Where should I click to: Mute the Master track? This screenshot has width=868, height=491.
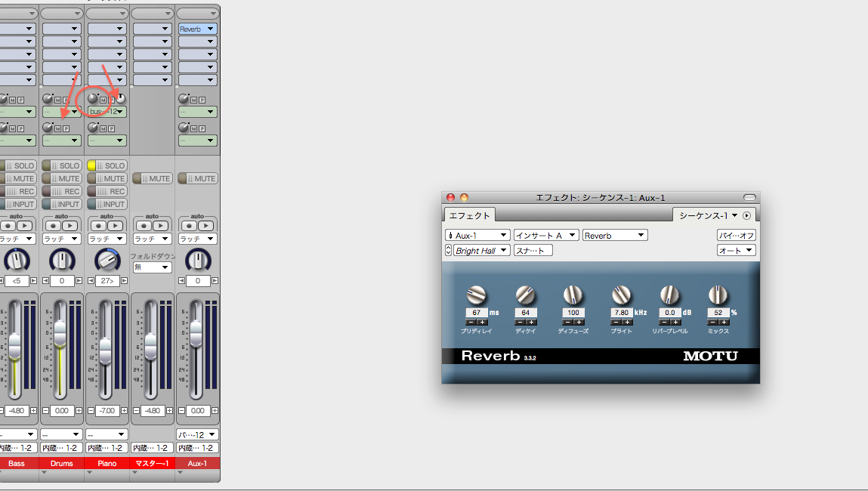[153, 178]
